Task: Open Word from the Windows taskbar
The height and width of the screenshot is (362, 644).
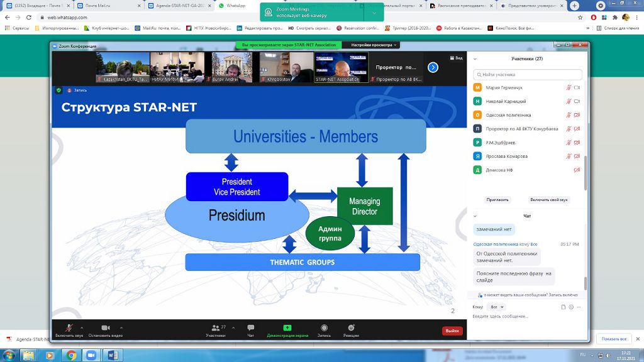Action: click(113, 355)
